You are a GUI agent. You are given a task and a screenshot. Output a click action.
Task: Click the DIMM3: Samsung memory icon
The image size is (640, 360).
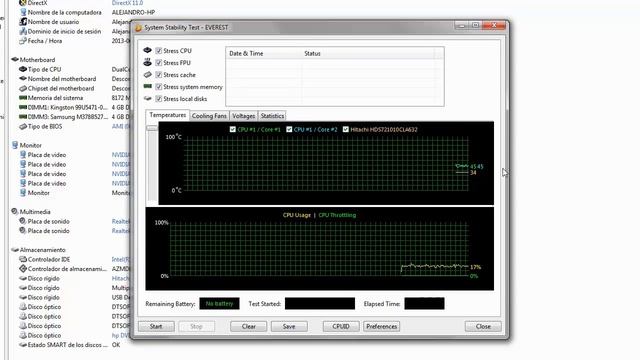pos(23,117)
